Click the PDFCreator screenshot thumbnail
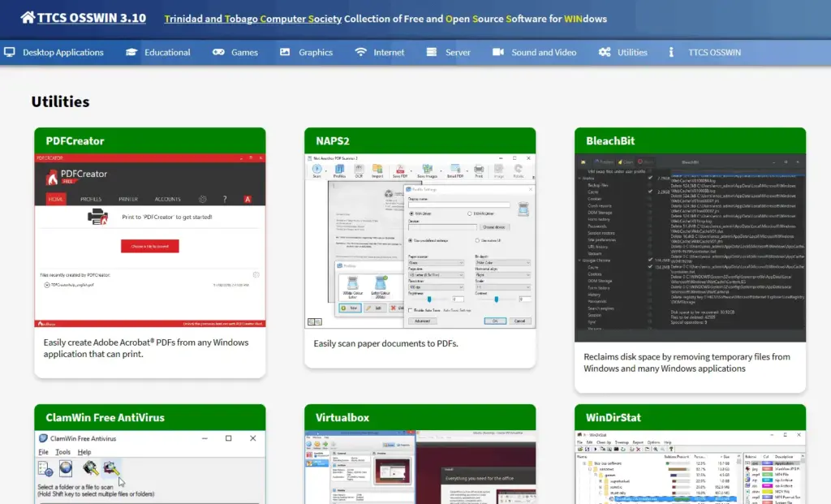This screenshot has width=831, height=504. (149, 240)
